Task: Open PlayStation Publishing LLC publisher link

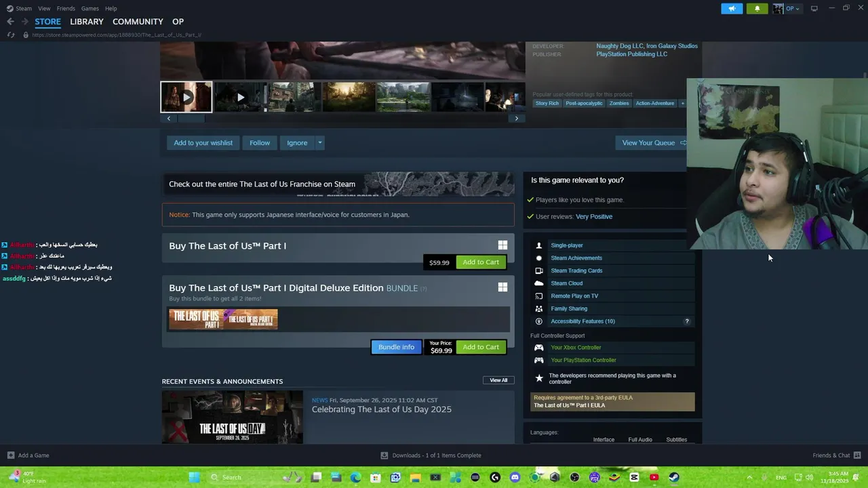Action: 631,54
